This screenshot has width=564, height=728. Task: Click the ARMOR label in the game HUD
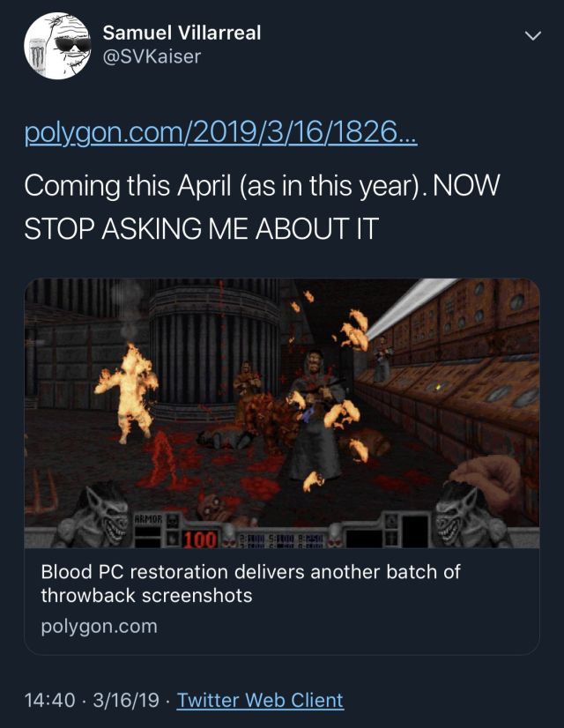tap(148, 519)
